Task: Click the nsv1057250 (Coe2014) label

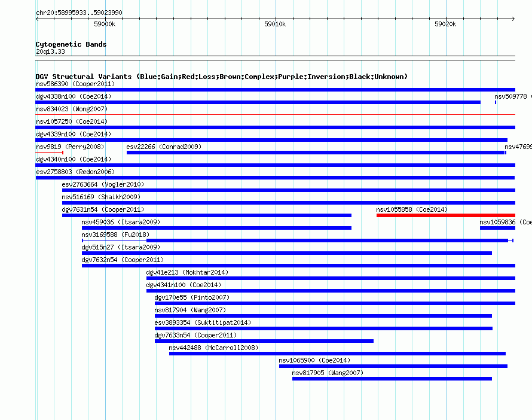Action: (x=72, y=121)
